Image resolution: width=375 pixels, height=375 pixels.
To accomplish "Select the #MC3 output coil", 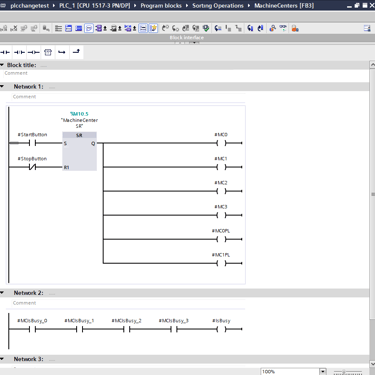I will (221, 215).
